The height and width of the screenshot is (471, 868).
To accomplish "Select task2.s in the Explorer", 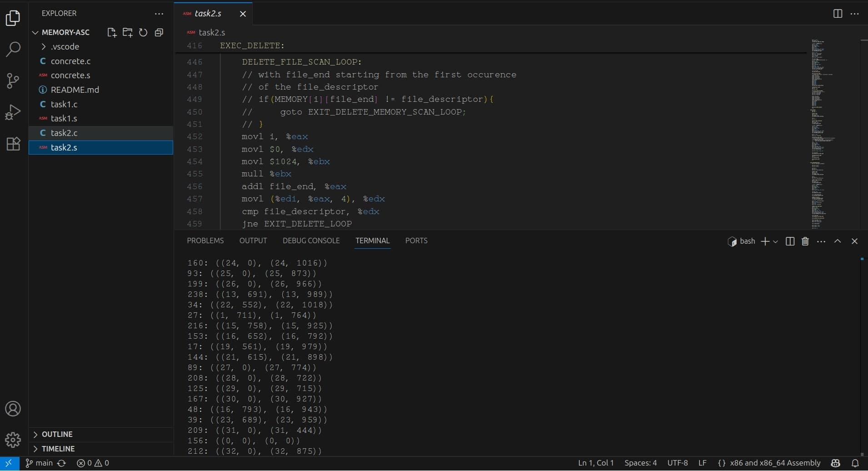I will [x=101, y=147].
